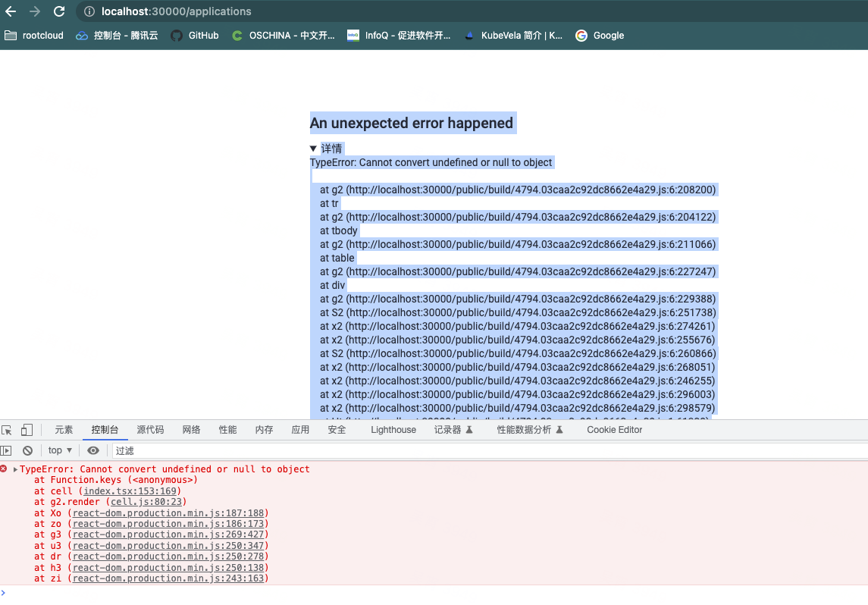Select the inspect element tool in DevTools
This screenshot has height=605, width=868.
click(7, 430)
